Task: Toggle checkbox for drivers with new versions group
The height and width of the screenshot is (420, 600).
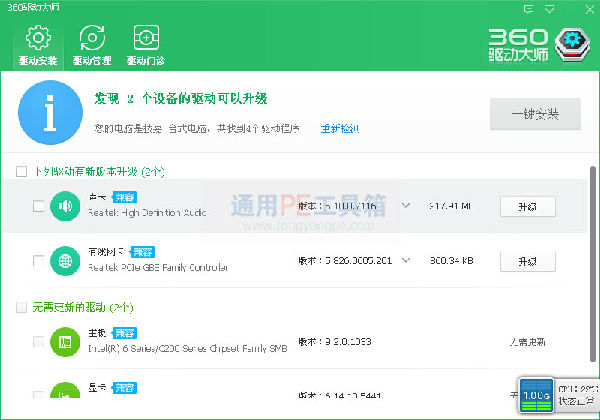Action: (x=21, y=171)
